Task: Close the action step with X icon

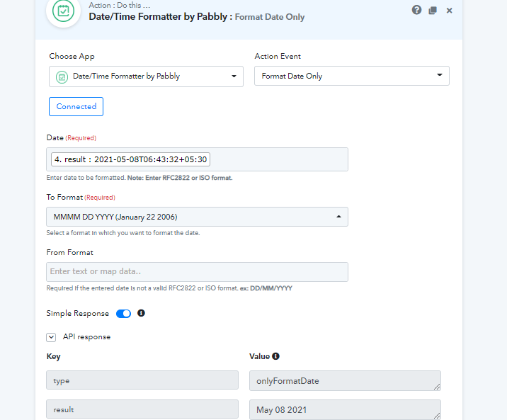Action: click(x=449, y=11)
